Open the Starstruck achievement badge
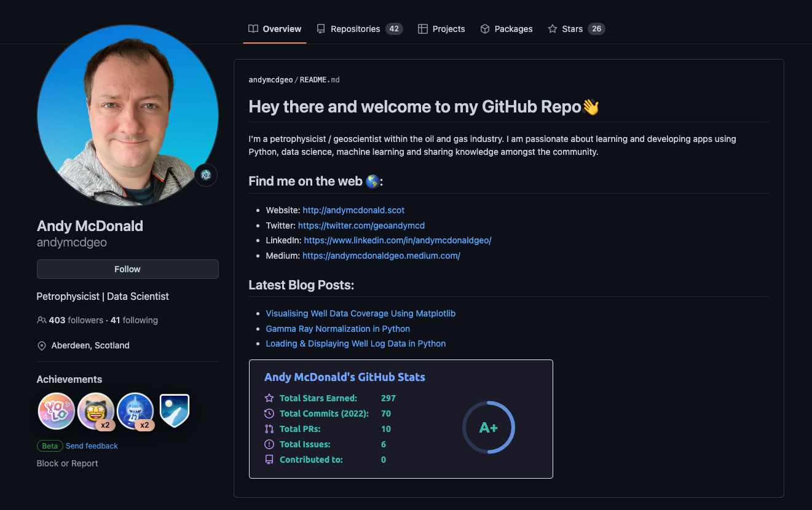Viewport: 812px width, 510px height. click(x=96, y=411)
